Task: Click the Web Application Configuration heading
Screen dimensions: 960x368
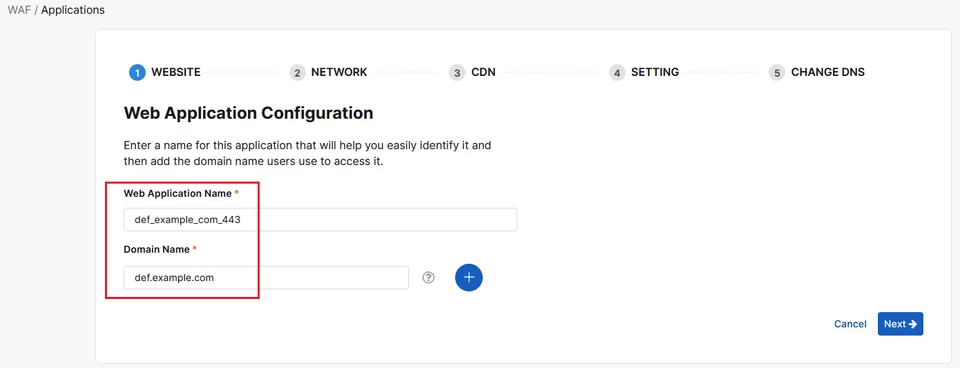Action: 248,113
